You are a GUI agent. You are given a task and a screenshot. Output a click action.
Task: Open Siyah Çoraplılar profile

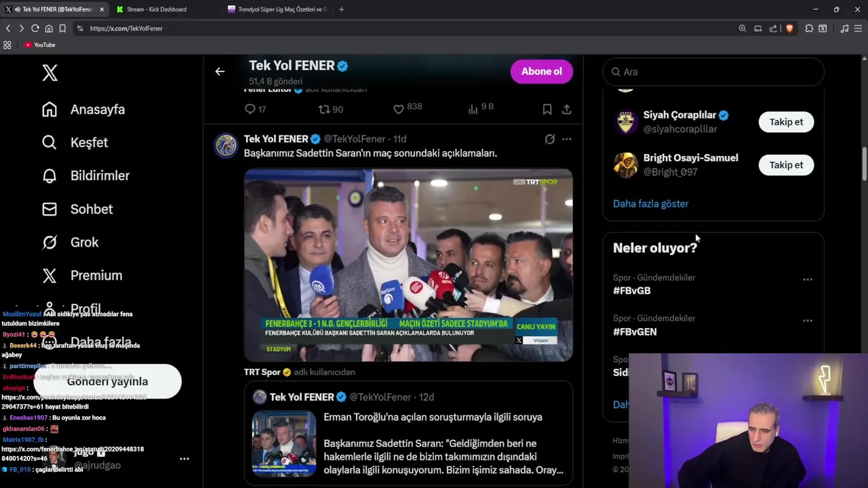(x=679, y=115)
